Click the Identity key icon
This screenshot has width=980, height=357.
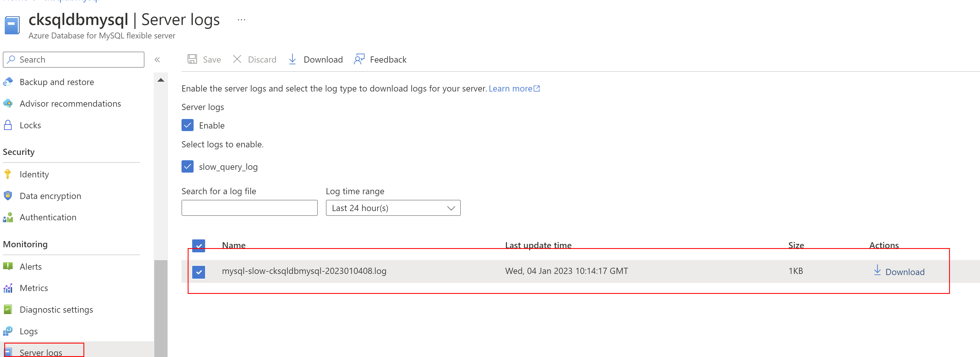8,174
